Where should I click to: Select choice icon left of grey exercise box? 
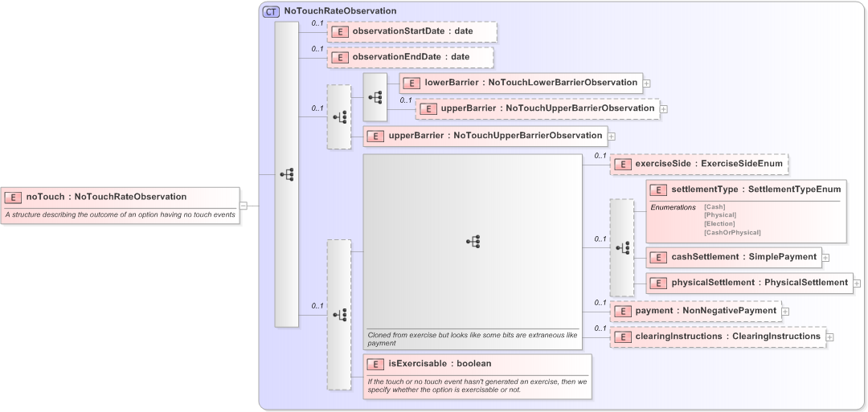[x=339, y=315]
